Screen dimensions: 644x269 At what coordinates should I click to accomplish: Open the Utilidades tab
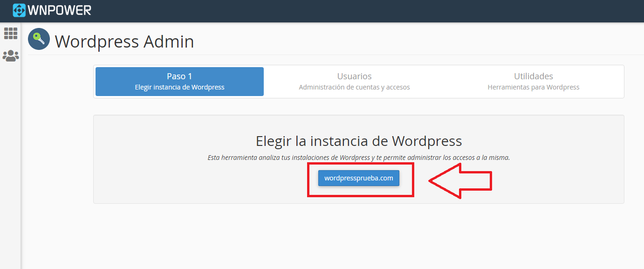click(534, 82)
